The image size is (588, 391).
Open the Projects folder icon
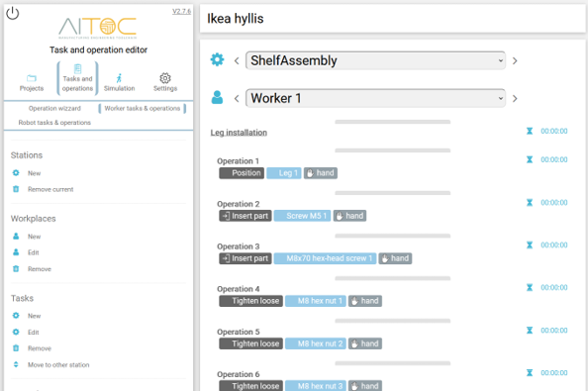32,78
